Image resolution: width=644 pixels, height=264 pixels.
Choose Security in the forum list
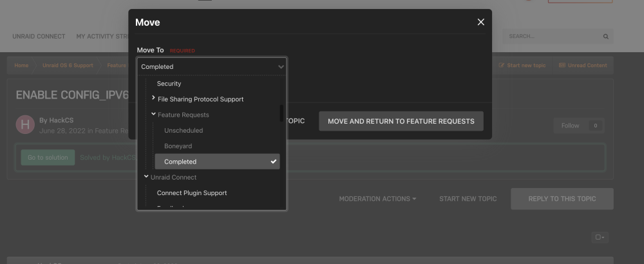(x=169, y=84)
